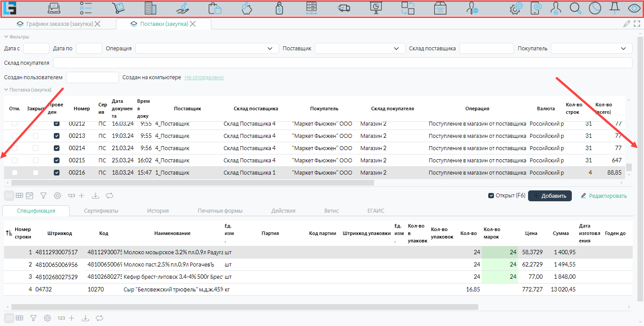Screen dimensions: 644x326
Task: Open the piggy bank module icon
Action: [x=247, y=8]
